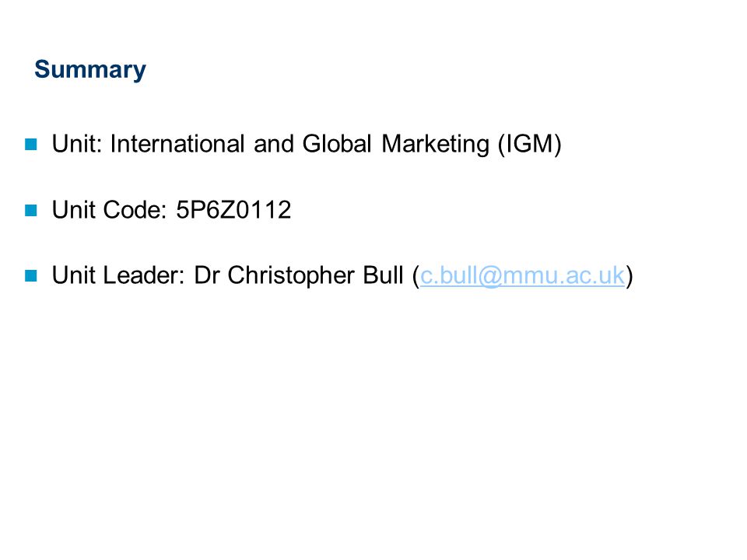Click the opening parenthesis before the email link
The image size is (747, 560).
(416, 276)
